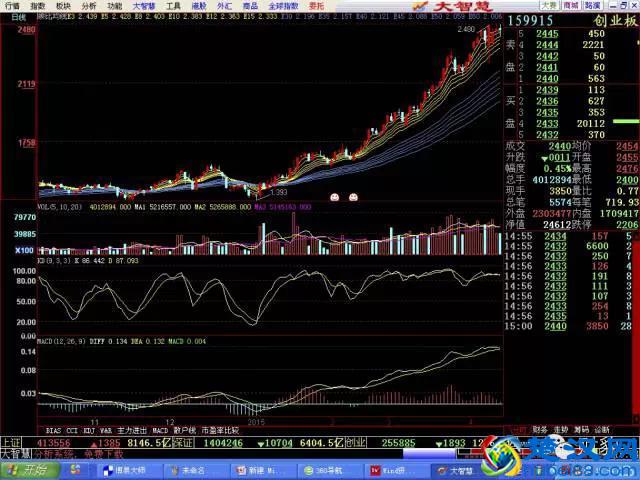Switch to the MACD indicator tab
Screen dimensions: 640x480
pyautogui.click(x=159, y=429)
